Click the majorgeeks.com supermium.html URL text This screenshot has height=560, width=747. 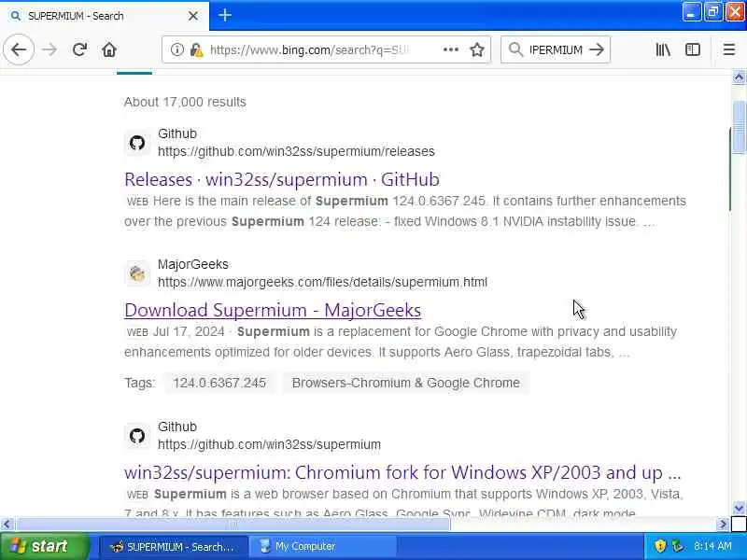point(322,282)
